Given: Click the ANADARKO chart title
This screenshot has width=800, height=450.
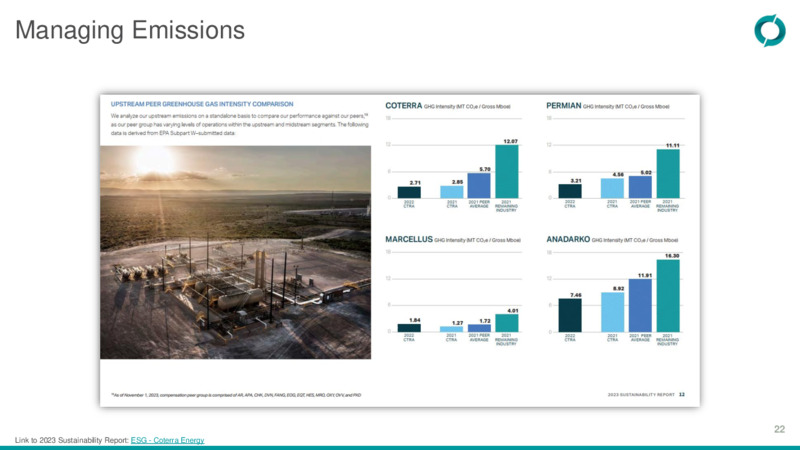Looking at the screenshot, I should (x=568, y=239).
